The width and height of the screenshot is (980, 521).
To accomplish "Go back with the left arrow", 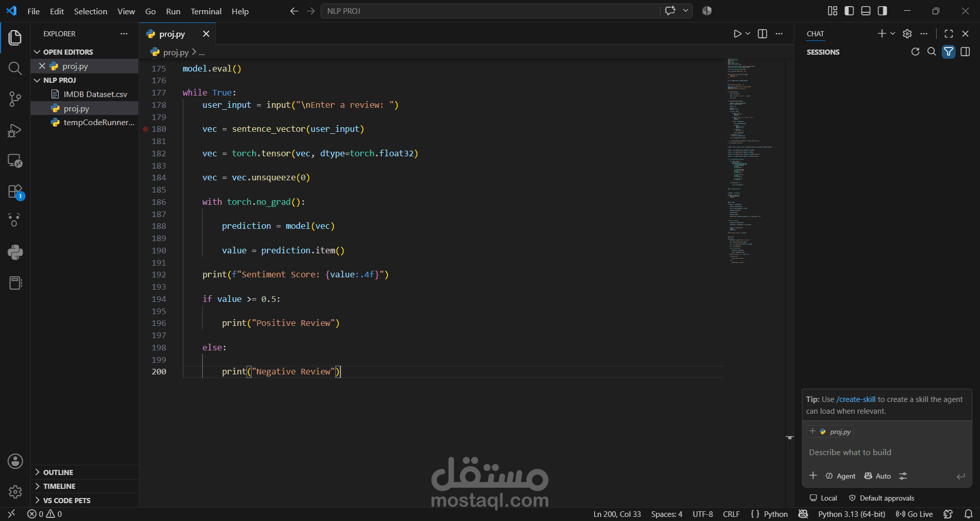I will point(294,11).
